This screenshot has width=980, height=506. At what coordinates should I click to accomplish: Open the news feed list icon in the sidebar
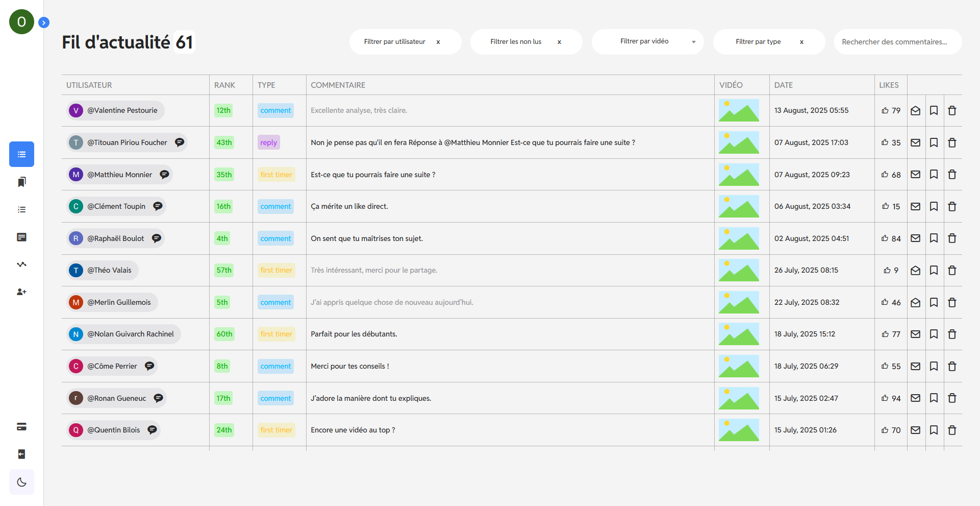(21, 154)
